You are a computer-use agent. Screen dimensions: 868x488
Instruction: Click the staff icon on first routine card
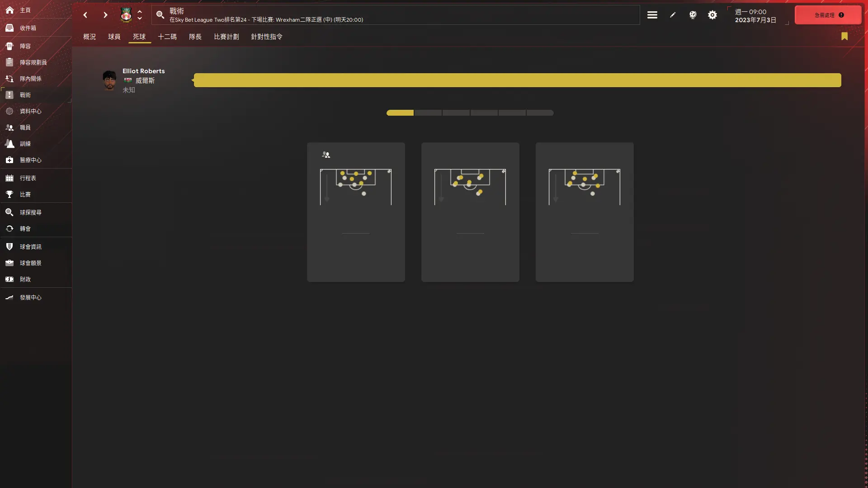(x=326, y=155)
